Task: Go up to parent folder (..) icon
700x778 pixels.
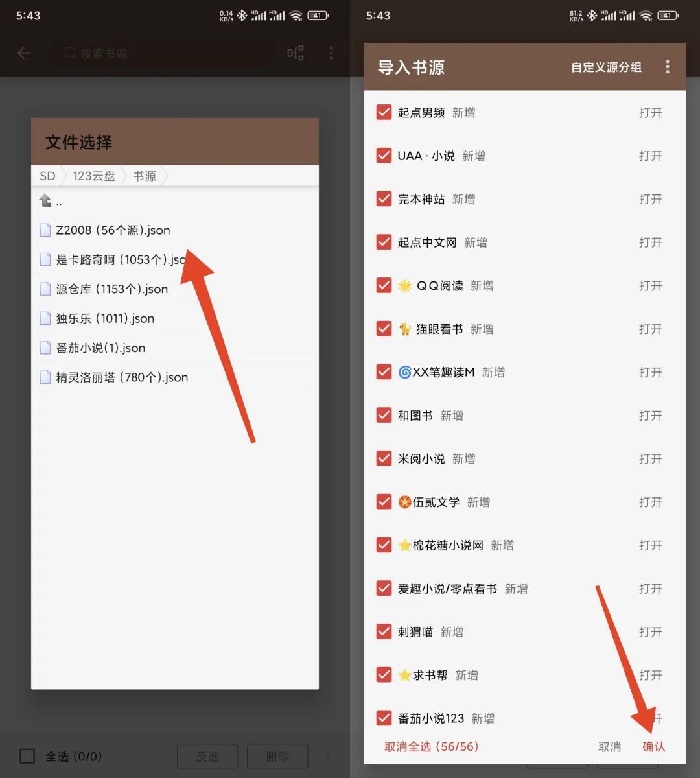Action: click(45, 201)
